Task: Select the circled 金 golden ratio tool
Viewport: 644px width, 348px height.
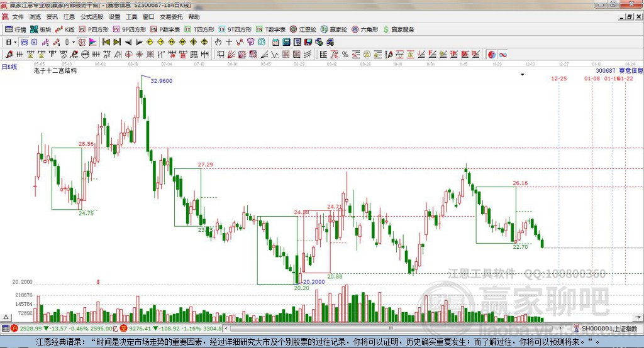Action: (x=367, y=55)
